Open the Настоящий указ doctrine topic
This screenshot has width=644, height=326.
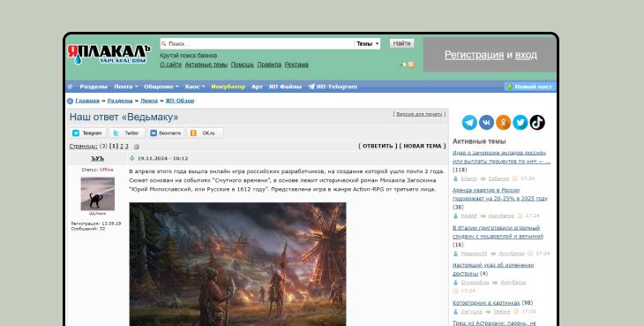(493, 269)
